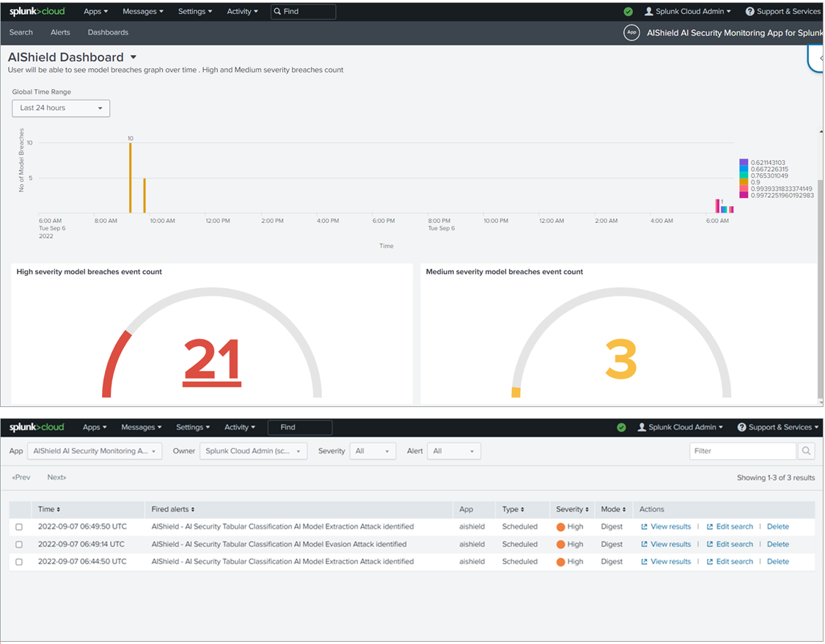Go to the Dashboards tab

click(x=108, y=32)
